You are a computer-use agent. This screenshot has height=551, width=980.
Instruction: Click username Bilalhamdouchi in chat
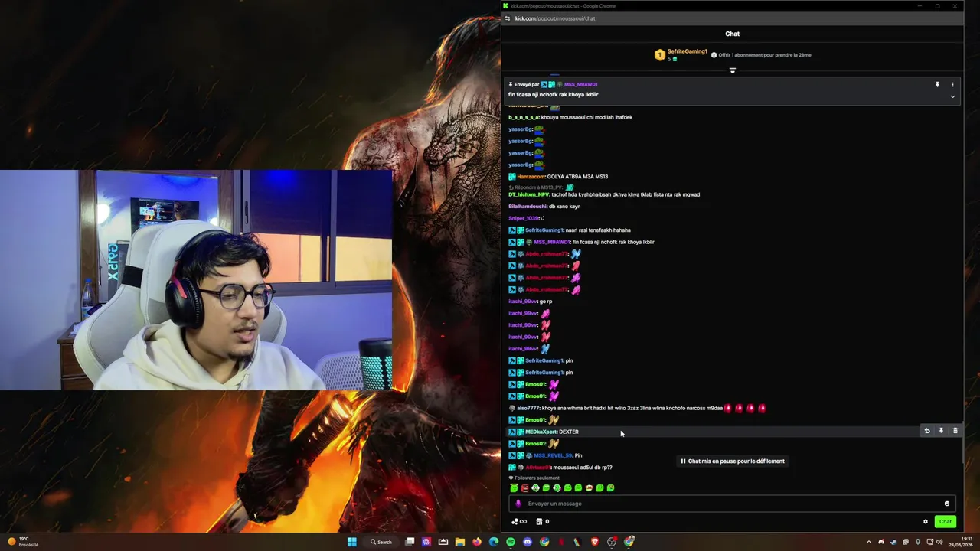click(x=528, y=207)
